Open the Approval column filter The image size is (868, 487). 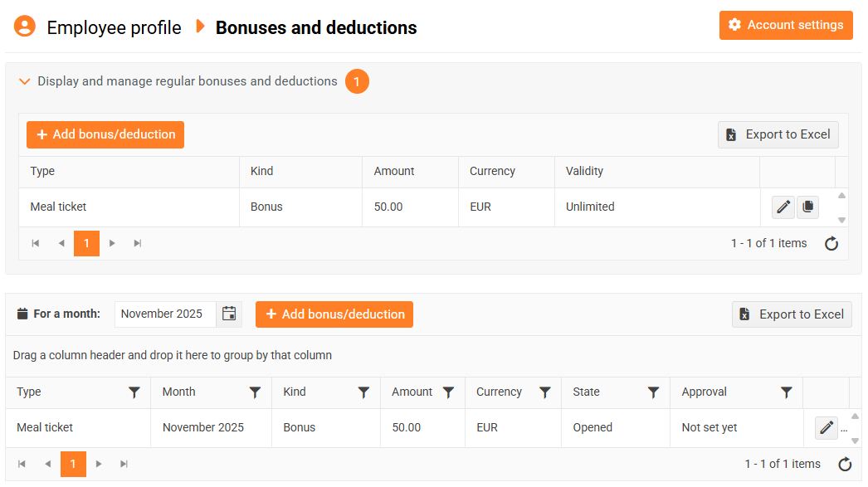click(x=787, y=392)
